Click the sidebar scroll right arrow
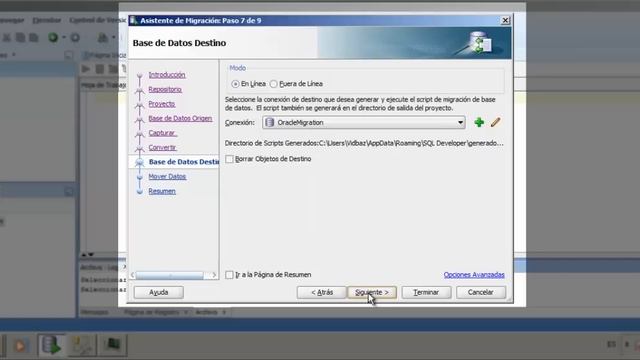The image size is (640, 360). coord(214,275)
